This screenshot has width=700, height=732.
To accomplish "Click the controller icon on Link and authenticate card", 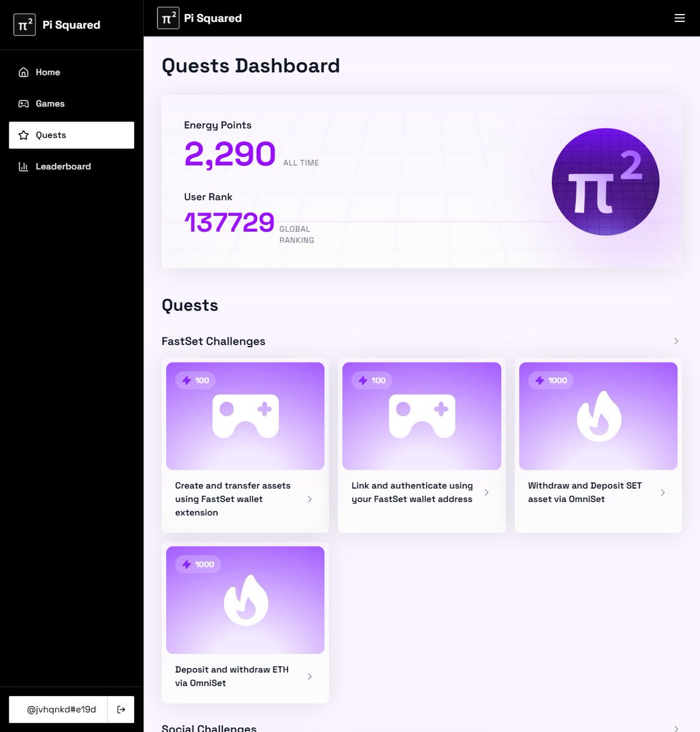I will pos(422,416).
